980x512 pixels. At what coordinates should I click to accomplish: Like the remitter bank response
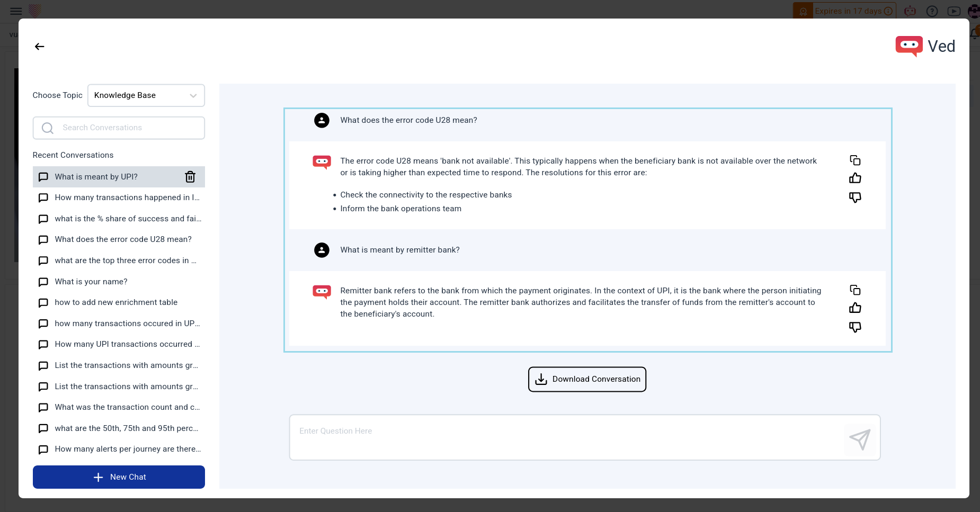pyautogui.click(x=855, y=308)
